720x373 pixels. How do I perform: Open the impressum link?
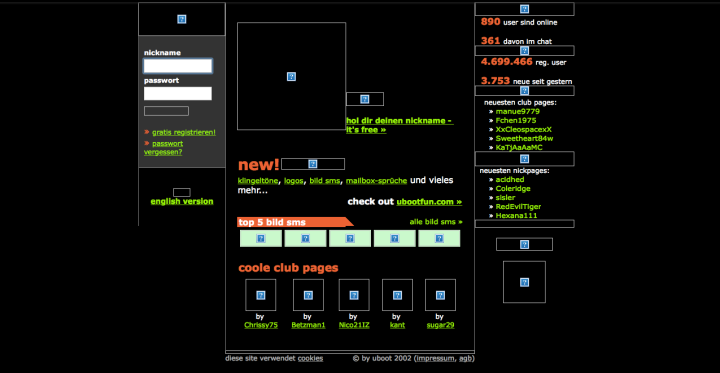tap(436, 358)
